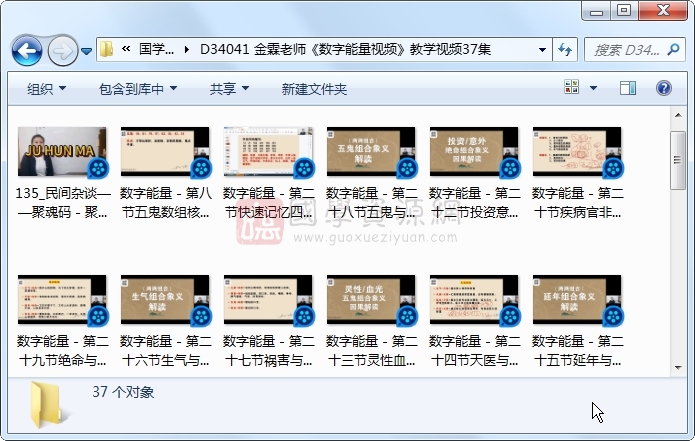Select 第八节五鬼数组核 video thumbnail
This screenshot has height=441, width=695.
click(165, 152)
